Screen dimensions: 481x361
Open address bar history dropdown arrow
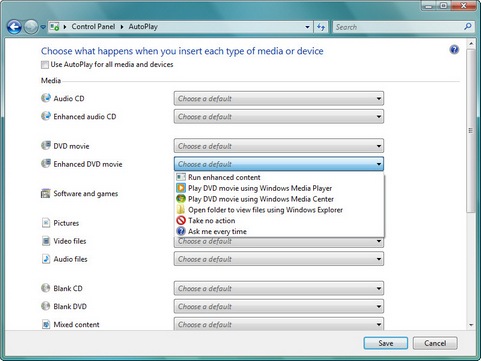click(307, 27)
